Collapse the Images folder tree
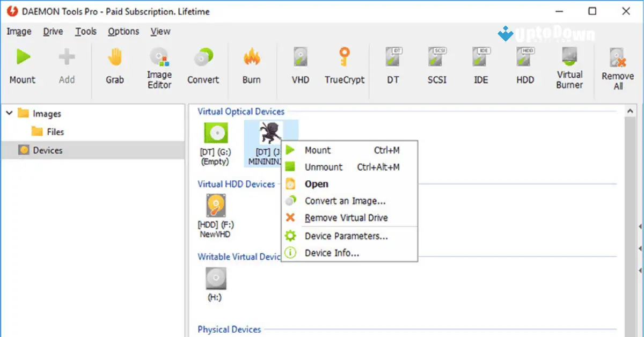 [x=9, y=113]
